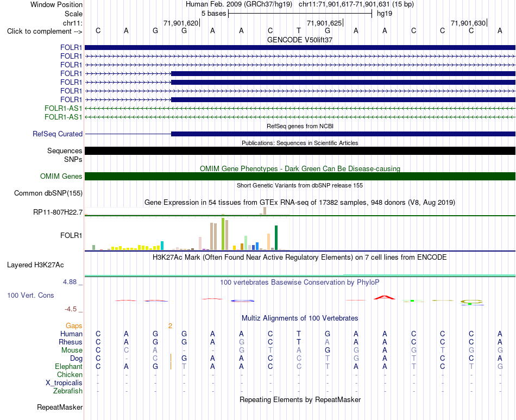Screen dimensions: 516x420
Task: Select the Dog alignment row label
Action: tap(76, 359)
